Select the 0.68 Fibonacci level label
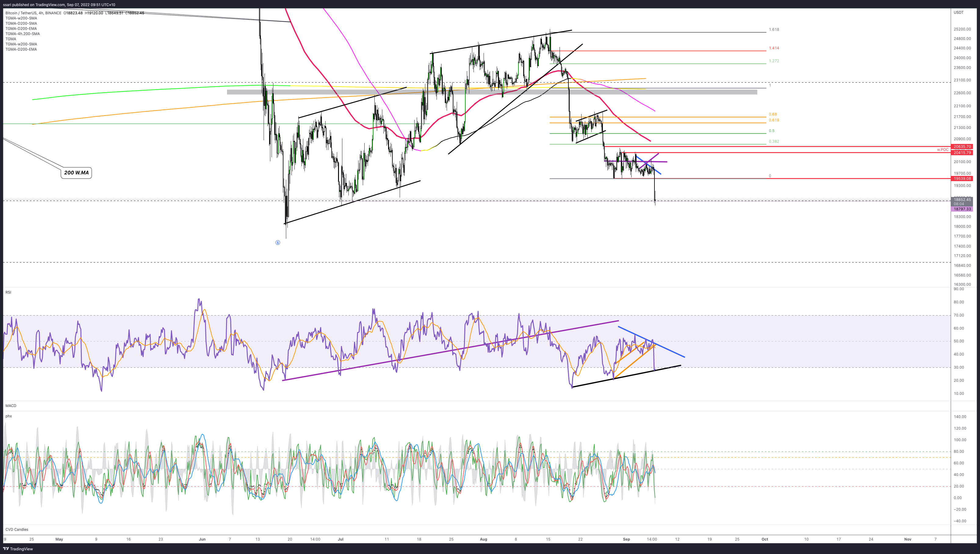This screenshot has width=980, height=554. coord(773,114)
